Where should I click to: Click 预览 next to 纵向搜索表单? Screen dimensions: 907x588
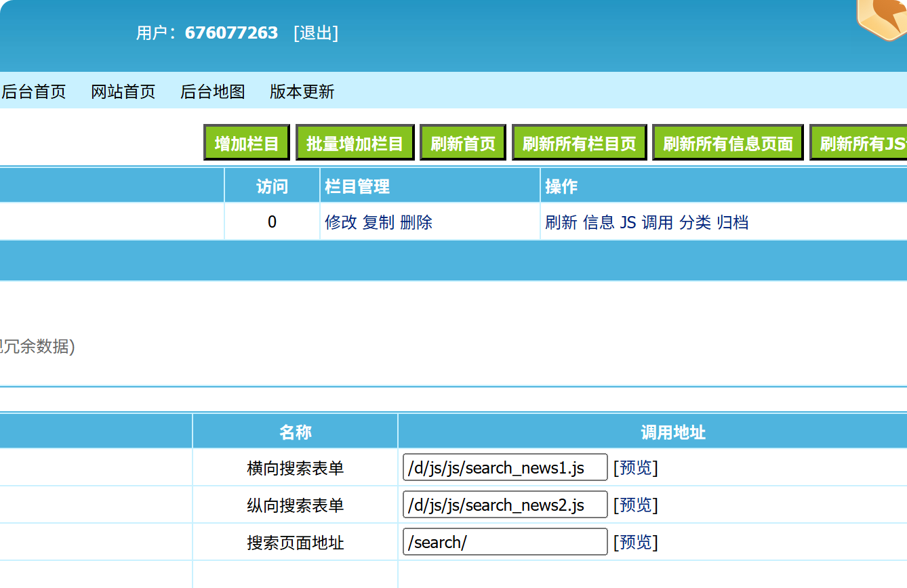635,505
